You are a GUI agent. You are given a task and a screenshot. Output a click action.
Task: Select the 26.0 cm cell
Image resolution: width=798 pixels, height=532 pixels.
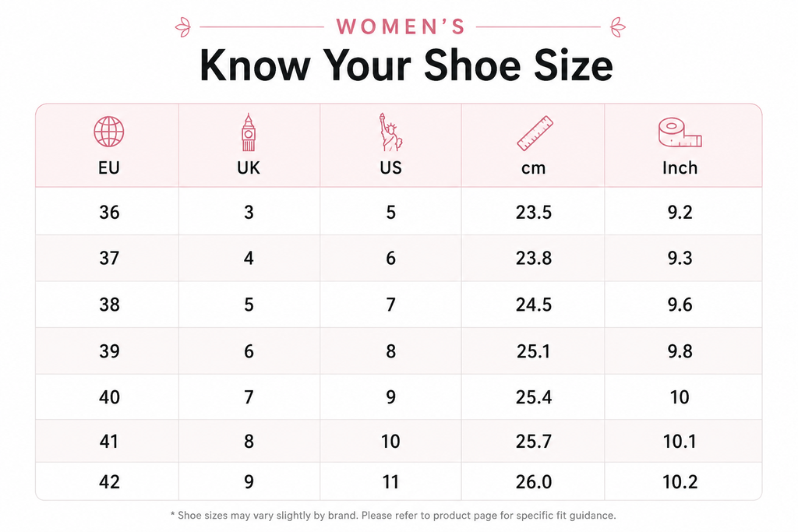pyautogui.click(x=533, y=481)
